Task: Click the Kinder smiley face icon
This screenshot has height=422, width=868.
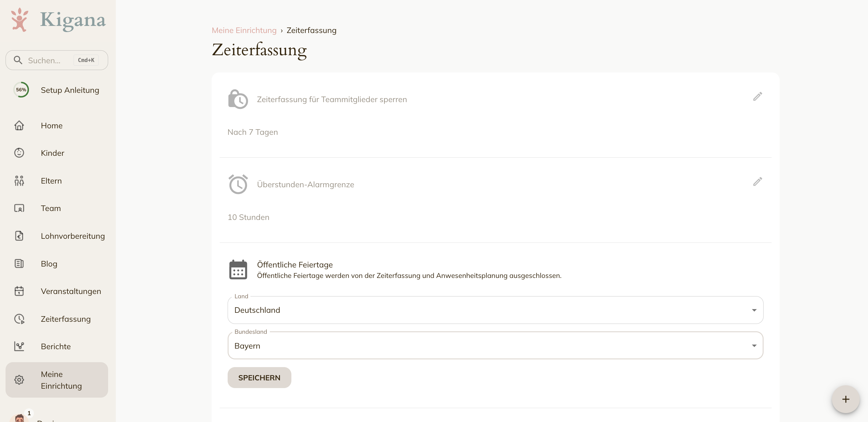Action: tap(19, 153)
